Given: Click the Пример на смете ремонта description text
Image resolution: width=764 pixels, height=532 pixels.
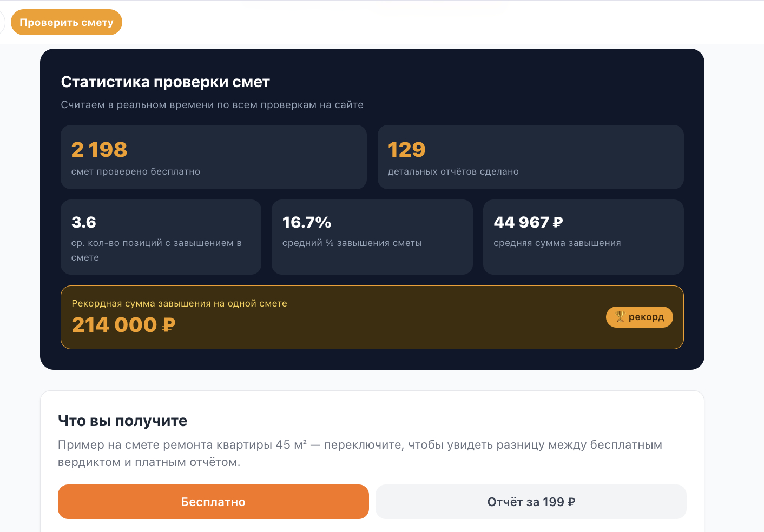Looking at the screenshot, I should pyautogui.click(x=360, y=454).
